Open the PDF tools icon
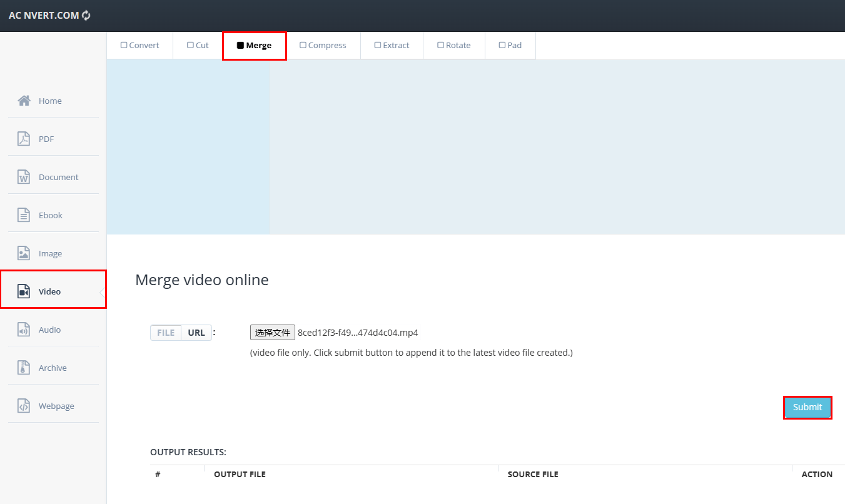This screenshot has width=845, height=504. (x=24, y=139)
